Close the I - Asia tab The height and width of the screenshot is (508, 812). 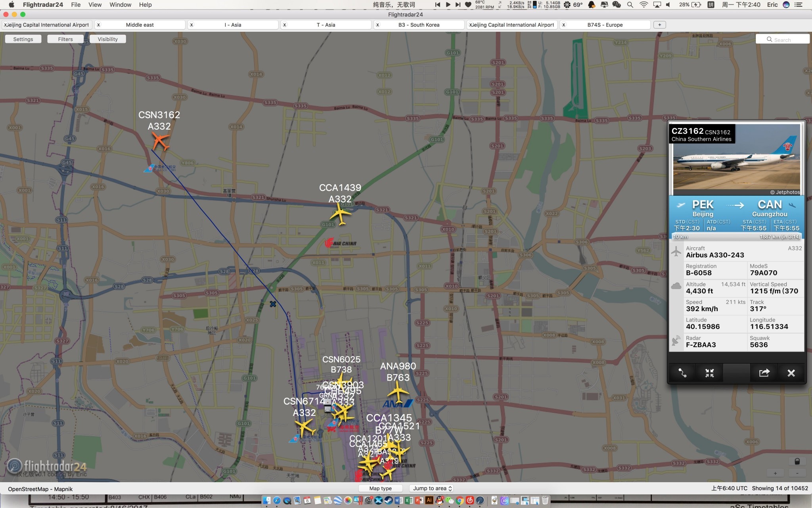192,25
